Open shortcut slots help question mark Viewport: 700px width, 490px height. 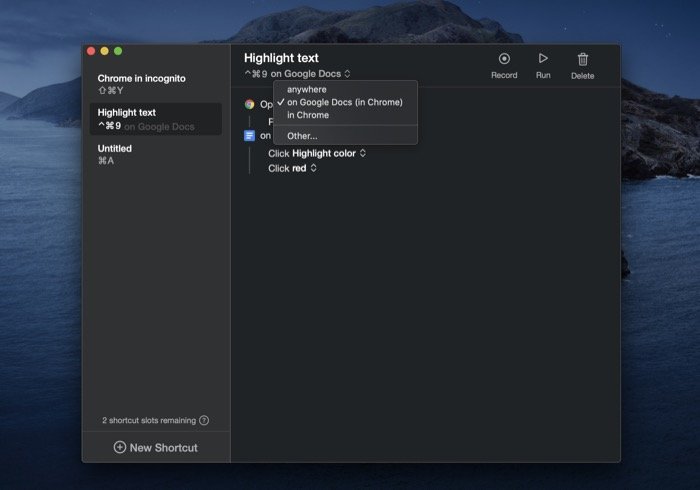pos(204,420)
